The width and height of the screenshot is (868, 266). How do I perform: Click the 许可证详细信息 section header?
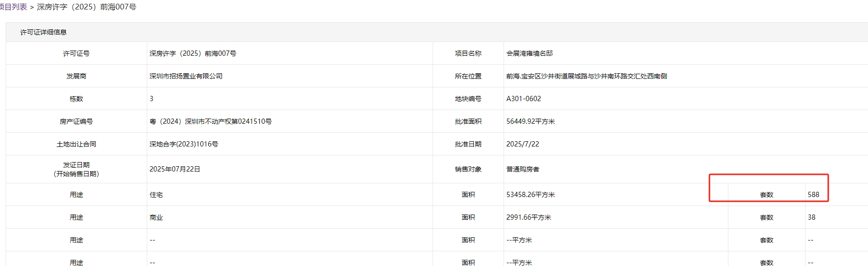(43, 32)
